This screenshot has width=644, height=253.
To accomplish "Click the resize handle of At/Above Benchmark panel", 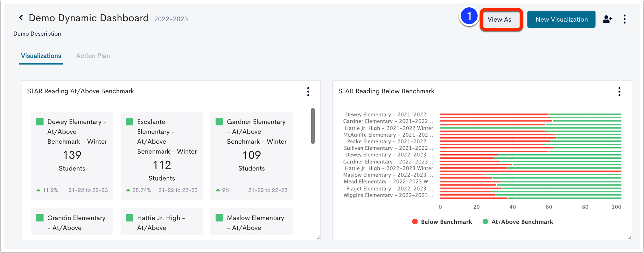I will pos(318,237).
